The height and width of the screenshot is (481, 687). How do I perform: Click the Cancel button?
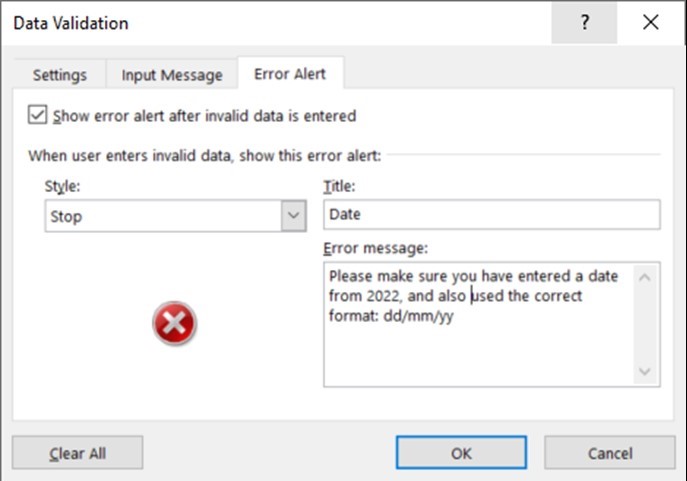click(x=609, y=453)
